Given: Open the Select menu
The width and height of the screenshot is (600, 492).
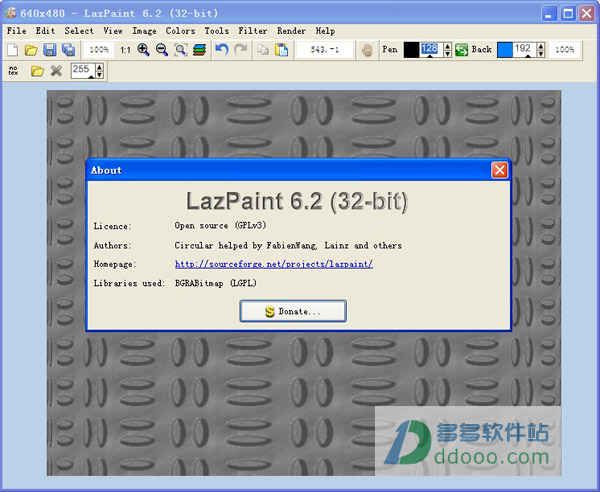Looking at the screenshot, I should (79, 31).
